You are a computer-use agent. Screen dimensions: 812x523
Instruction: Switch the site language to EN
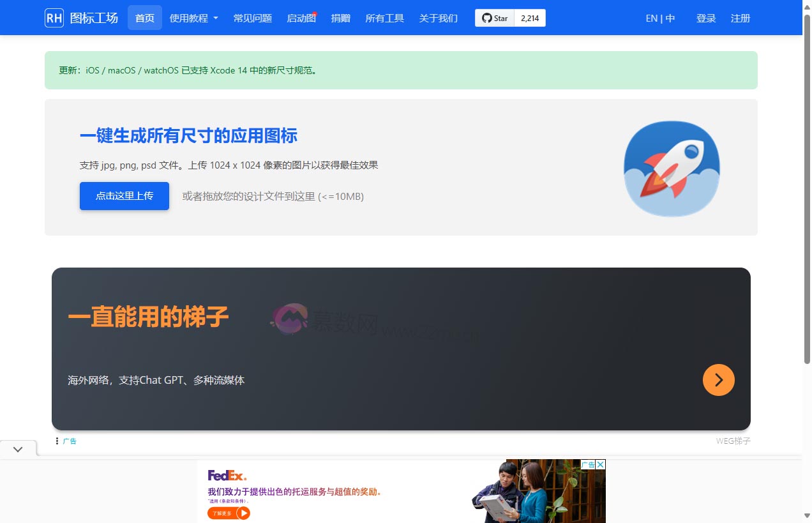point(651,18)
